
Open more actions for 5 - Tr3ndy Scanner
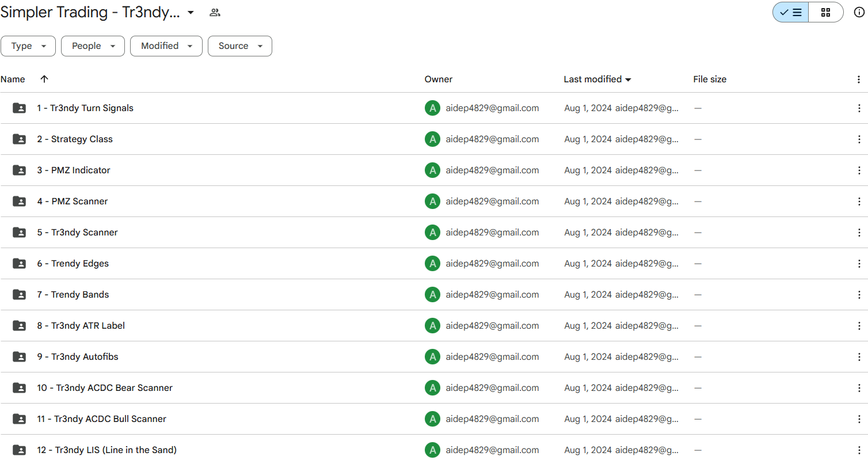[x=859, y=233]
